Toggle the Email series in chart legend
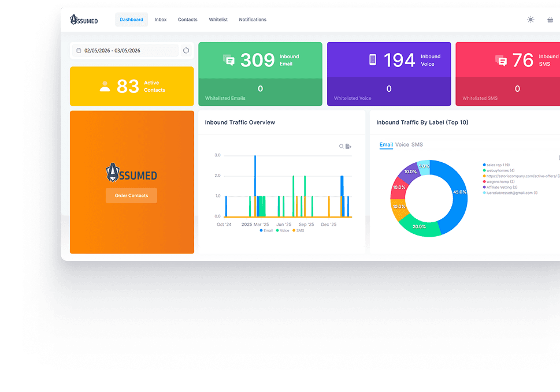Image resolution: width=560 pixels, height=392 pixels. (x=266, y=230)
